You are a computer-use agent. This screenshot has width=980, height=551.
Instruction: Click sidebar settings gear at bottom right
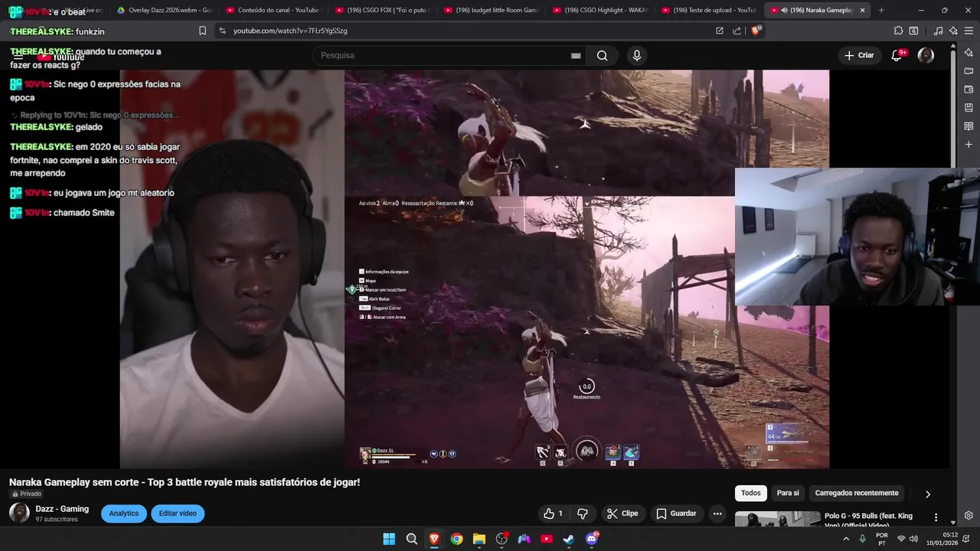pyautogui.click(x=969, y=515)
